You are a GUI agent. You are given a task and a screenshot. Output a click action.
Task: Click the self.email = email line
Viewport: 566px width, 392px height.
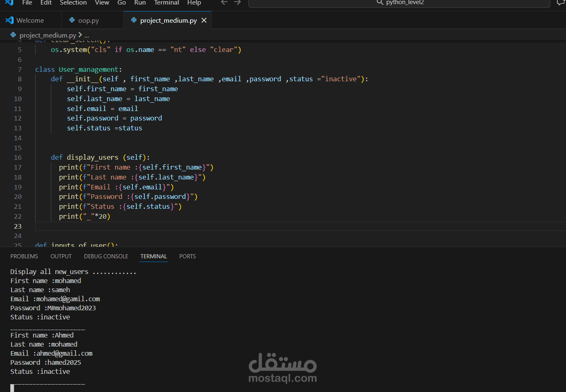pos(102,109)
